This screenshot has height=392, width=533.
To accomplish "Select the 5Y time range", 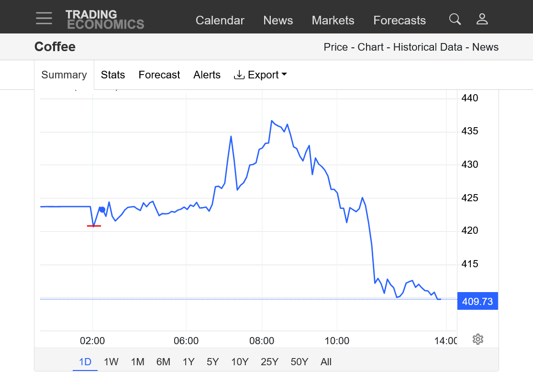I will [x=212, y=362].
